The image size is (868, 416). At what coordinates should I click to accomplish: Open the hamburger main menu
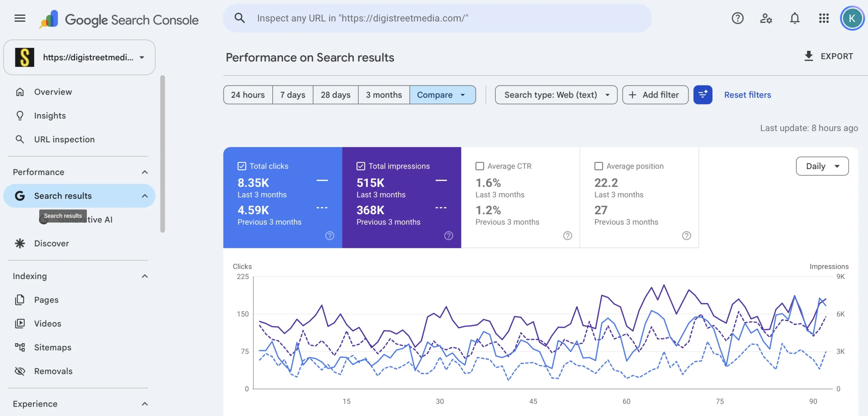[20, 18]
